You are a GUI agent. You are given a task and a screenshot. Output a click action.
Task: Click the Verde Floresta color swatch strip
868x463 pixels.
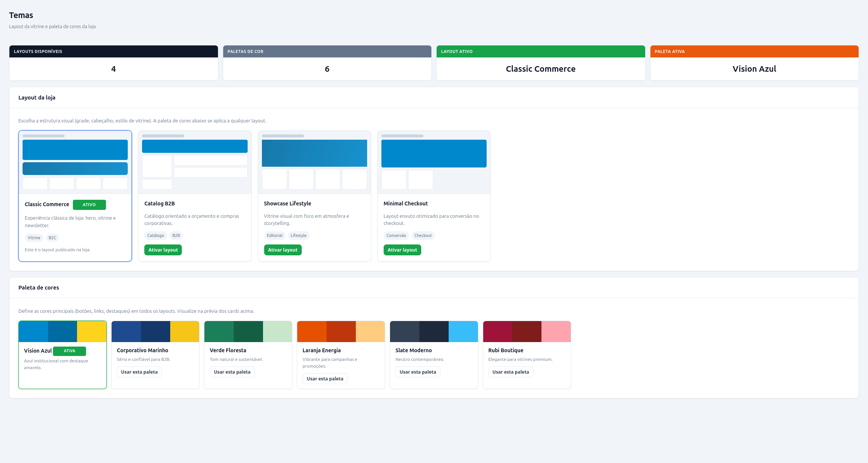pos(248,332)
